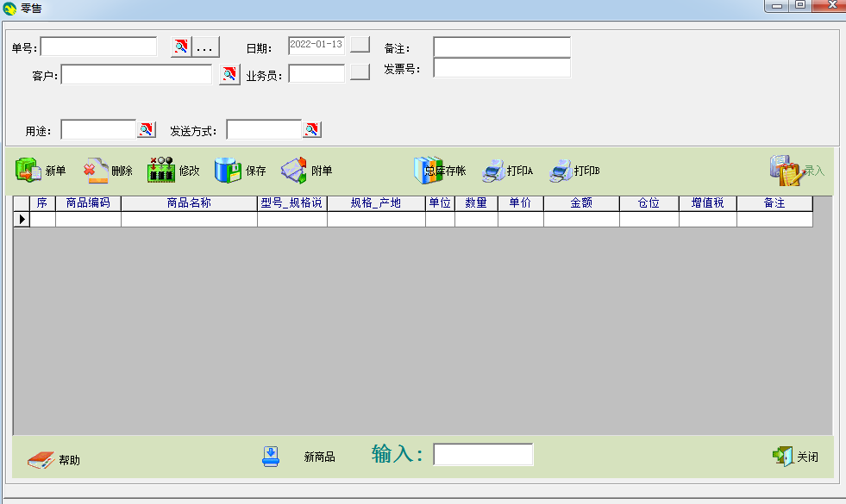Click the blue download icon beside 新商品
The height and width of the screenshot is (504, 846).
click(x=271, y=457)
